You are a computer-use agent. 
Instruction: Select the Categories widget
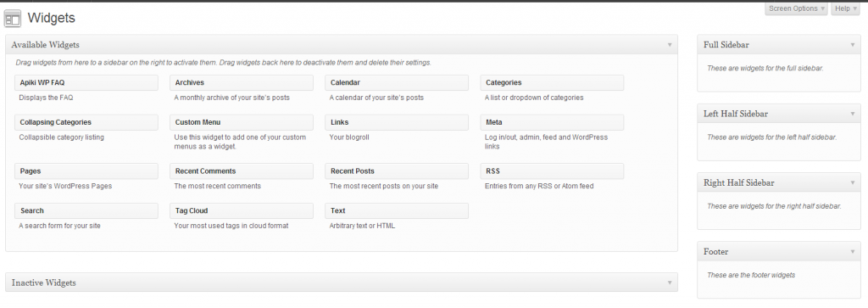552,82
